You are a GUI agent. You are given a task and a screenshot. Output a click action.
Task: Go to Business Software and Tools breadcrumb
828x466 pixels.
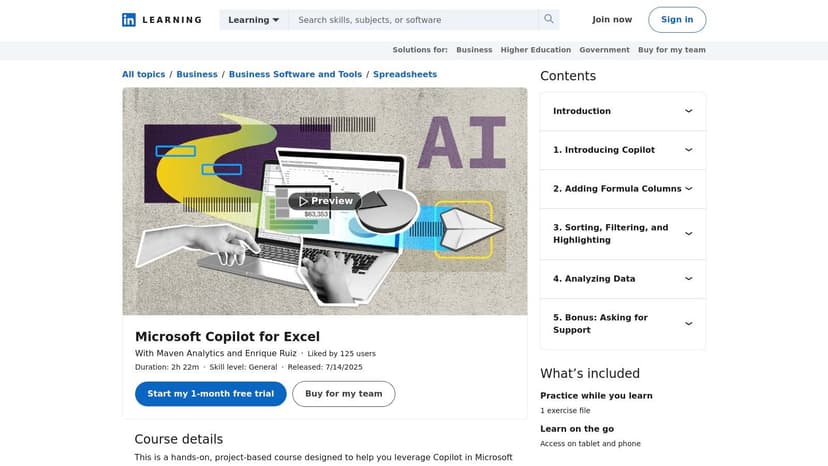coord(295,74)
